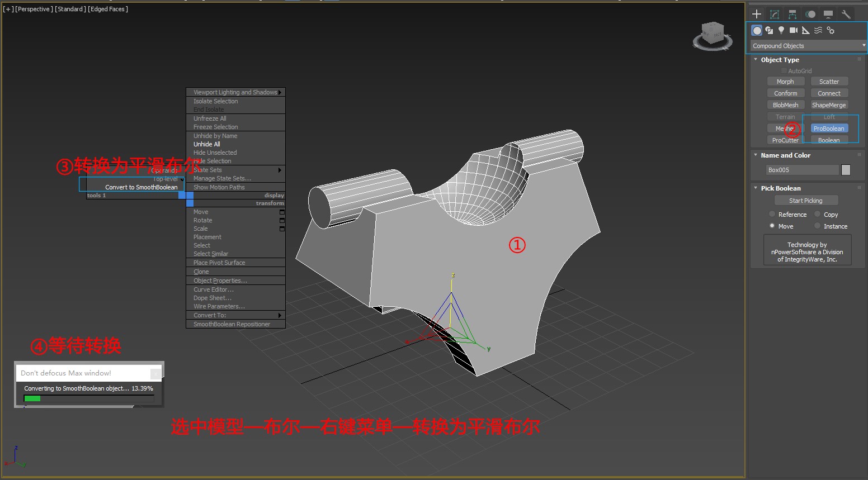Select the Reference radio button
Image resolution: width=868 pixels, height=480 pixels.
point(772,215)
